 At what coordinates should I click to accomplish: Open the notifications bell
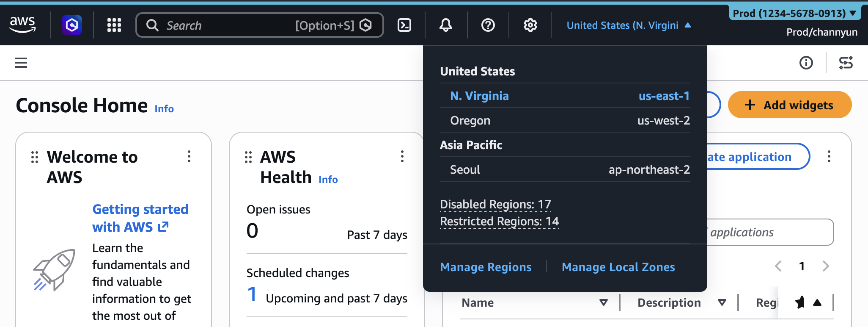point(445,25)
